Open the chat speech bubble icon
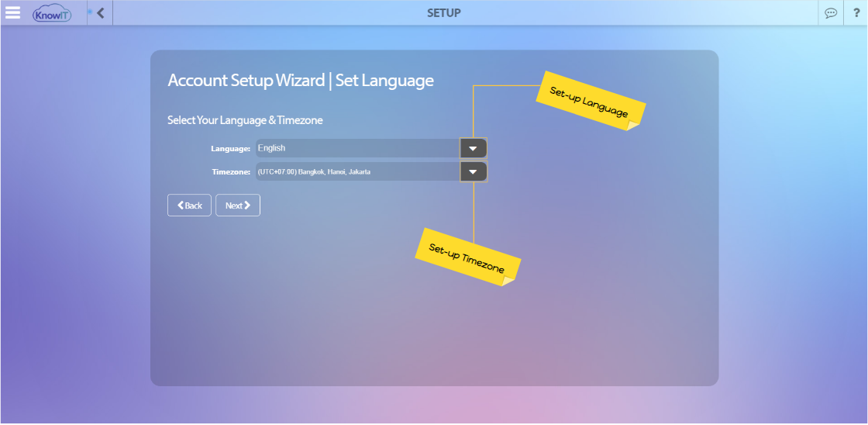 [x=831, y=13]
